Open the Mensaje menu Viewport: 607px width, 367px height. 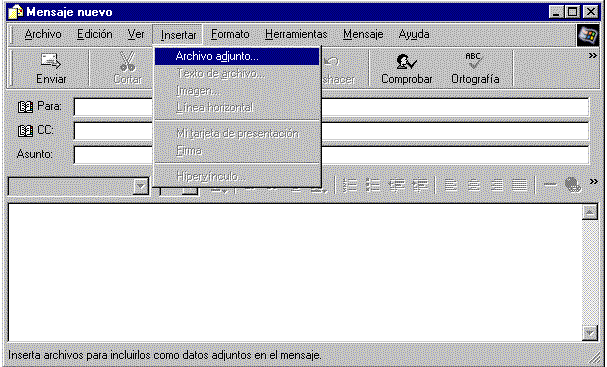(363, 34)
